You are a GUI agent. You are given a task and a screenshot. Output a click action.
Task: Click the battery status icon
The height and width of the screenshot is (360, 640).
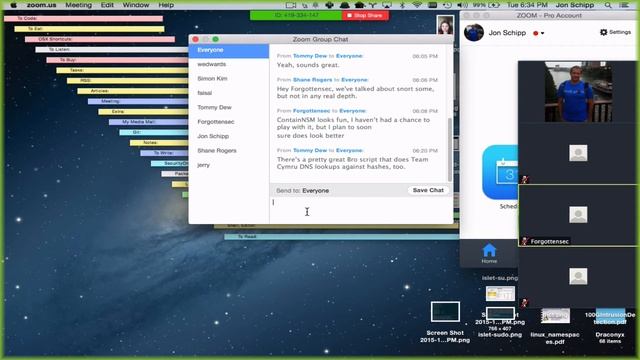click(x=494, y=5)
